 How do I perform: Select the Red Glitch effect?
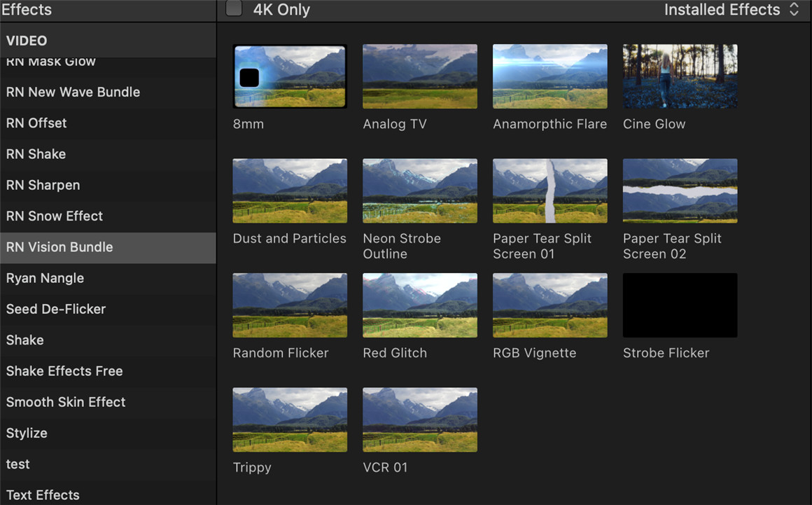pos(420,305)
